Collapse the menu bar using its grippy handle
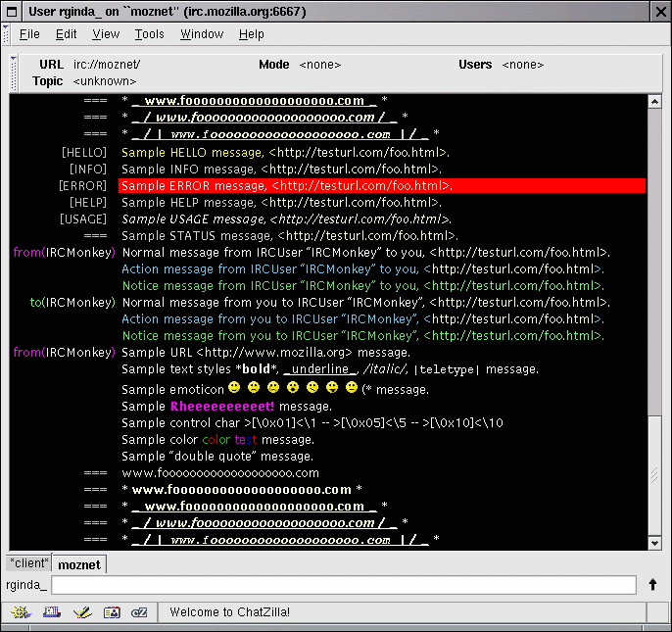This screenshot has width=672, height=632. click(7, 34)
